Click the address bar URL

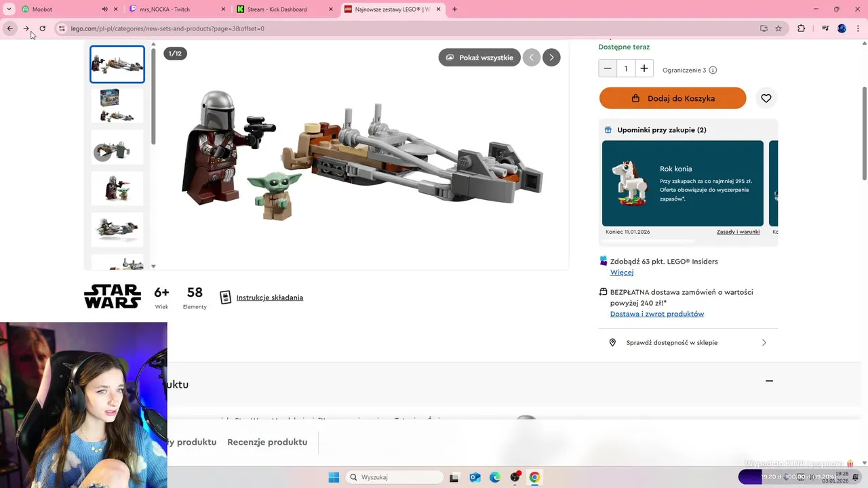tap(167, 28)
